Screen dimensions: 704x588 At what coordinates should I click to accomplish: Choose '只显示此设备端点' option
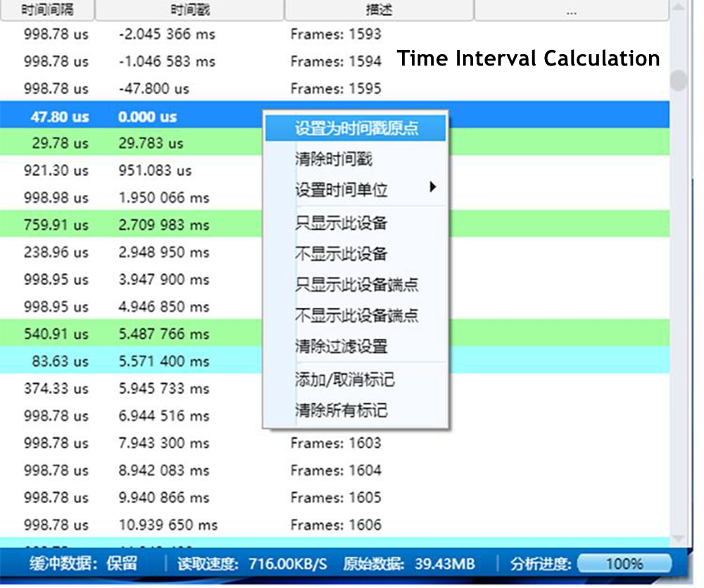[356, 284]
